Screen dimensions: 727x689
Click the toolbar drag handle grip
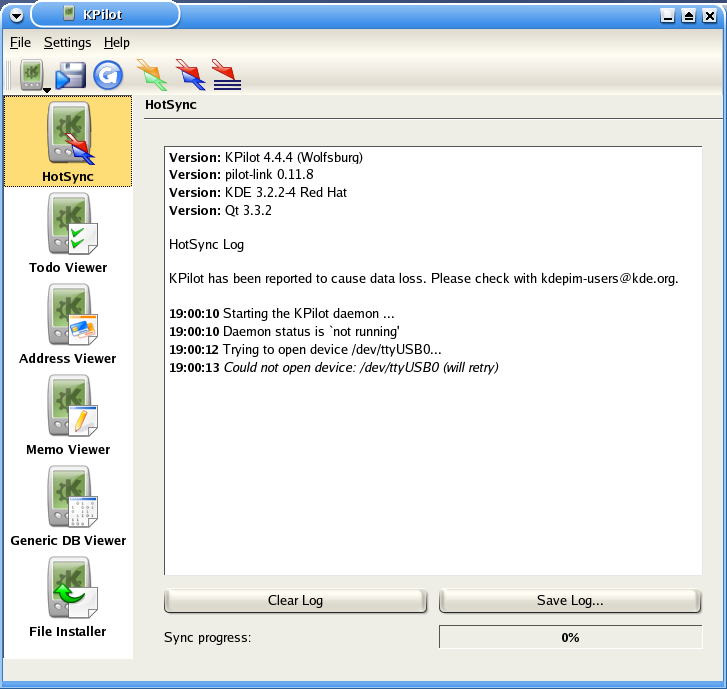point(8,75)
